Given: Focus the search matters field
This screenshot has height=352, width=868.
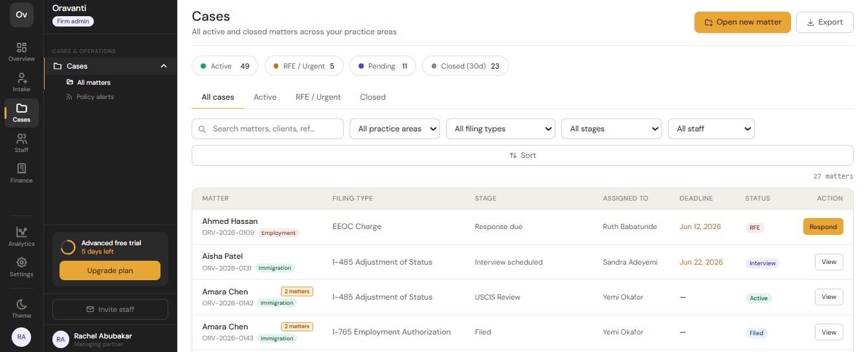Looking at the screenshot, I should click(267, 129).
